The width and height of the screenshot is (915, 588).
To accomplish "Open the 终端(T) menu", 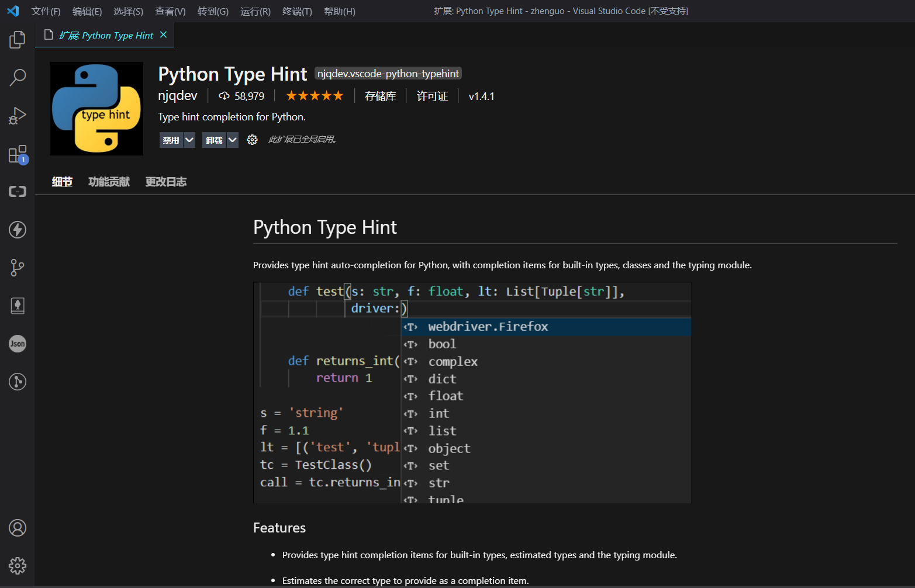I will click(x=297, y=11).
